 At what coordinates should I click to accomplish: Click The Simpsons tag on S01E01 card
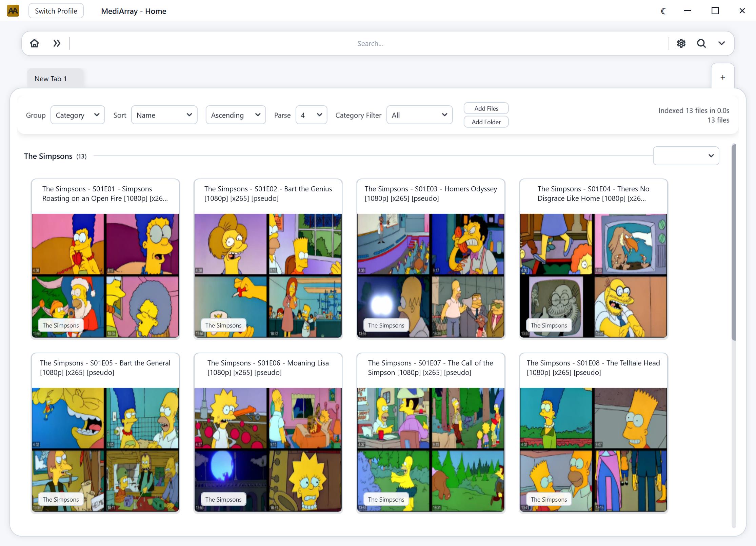pyautogui.click(x=61, y=325)
